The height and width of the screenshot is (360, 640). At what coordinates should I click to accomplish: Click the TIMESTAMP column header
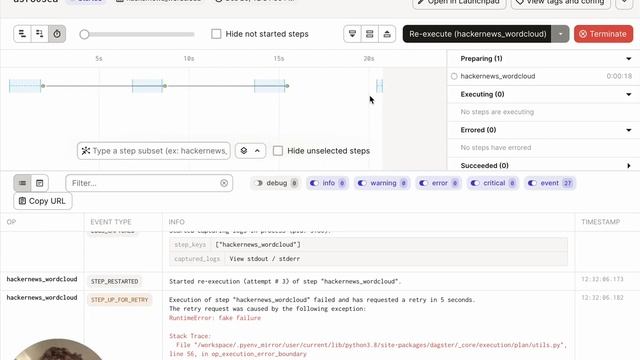(601, 222)
